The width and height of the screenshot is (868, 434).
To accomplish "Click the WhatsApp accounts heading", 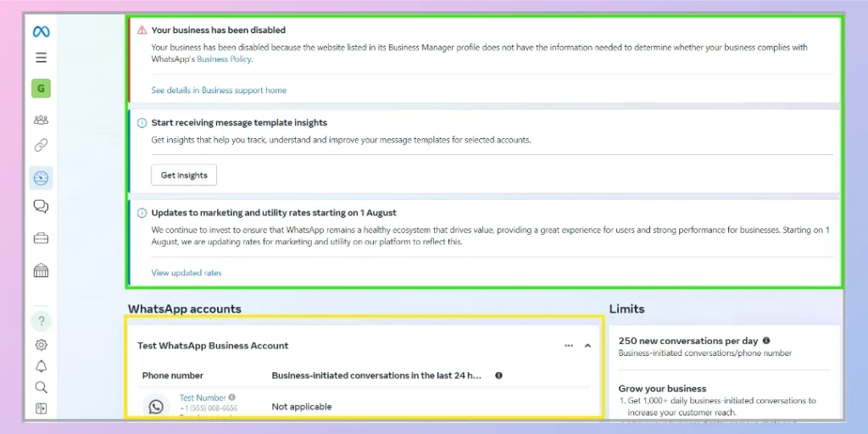I will 185,309.
